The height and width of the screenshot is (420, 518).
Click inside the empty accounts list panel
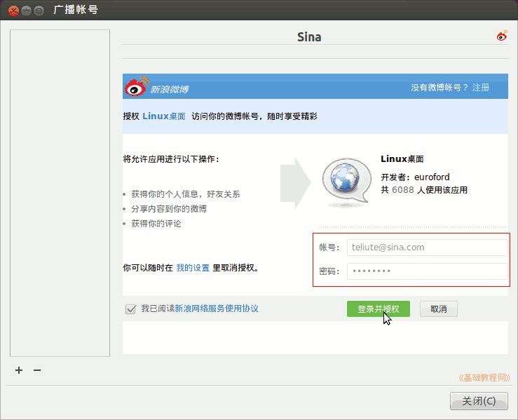click(60, 193)
